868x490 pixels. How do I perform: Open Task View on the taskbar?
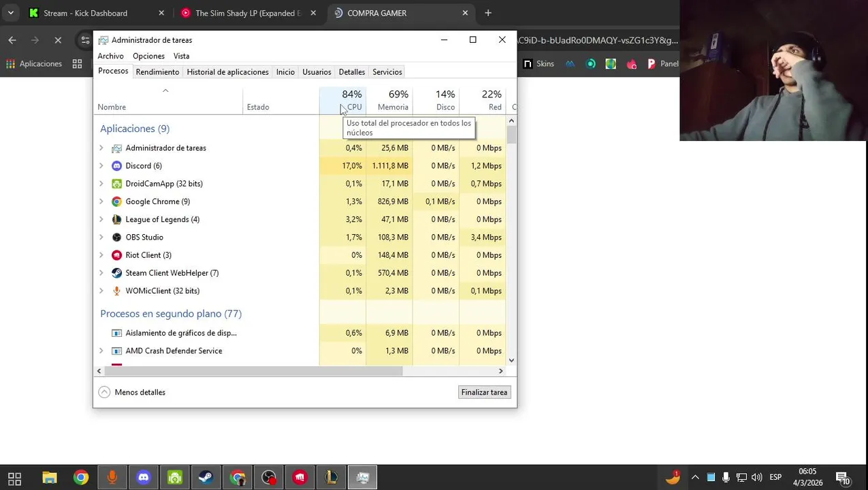click(x=14, y=478)
